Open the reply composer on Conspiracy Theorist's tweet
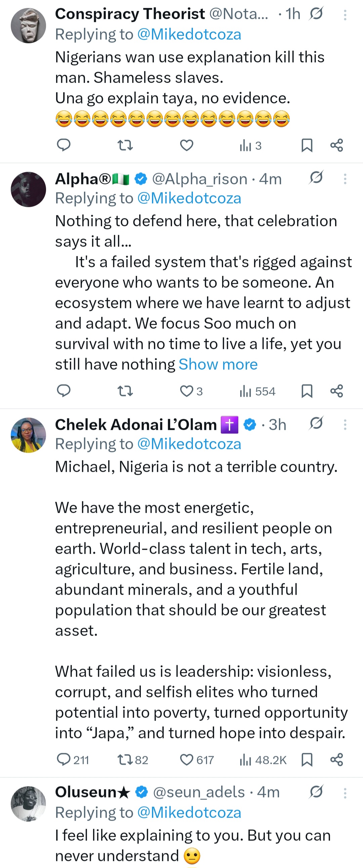The height and width of the screenshot is (868, 363). pyautogui.click(x=64, y=145)
